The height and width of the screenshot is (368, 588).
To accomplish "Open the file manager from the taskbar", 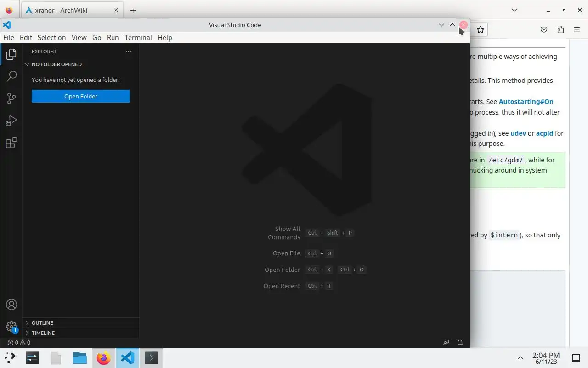I will point(80,357).
